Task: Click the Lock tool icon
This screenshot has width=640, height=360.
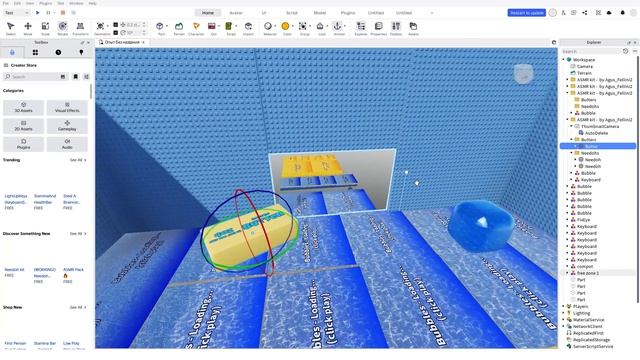Action: [320, 26]
